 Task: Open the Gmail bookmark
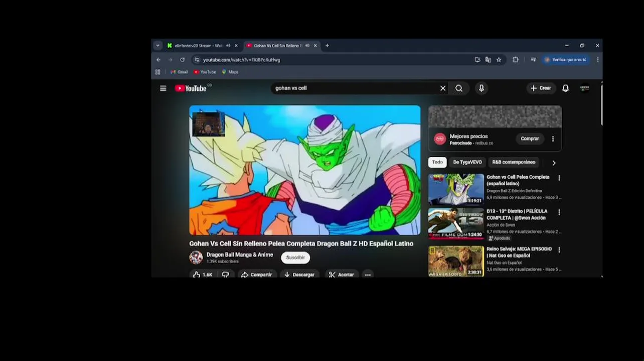[179, 72]
